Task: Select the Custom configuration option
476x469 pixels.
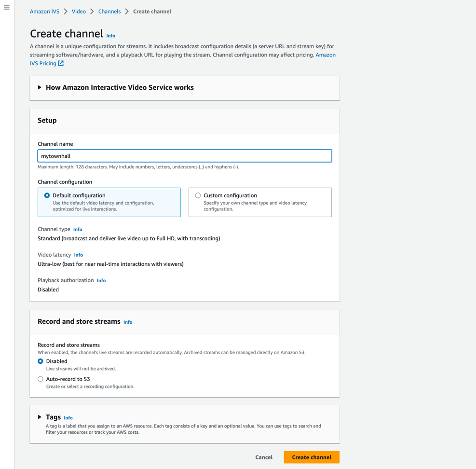Action: (198, 195)
